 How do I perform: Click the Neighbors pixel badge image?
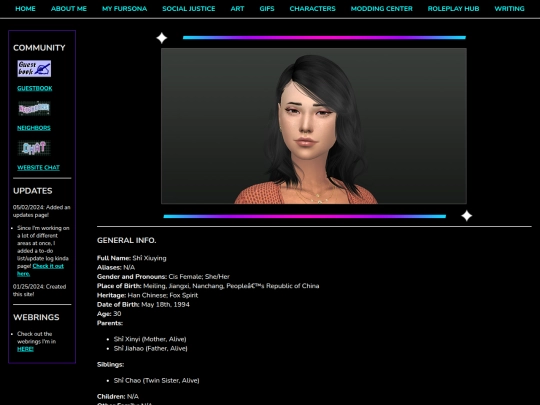34,108
